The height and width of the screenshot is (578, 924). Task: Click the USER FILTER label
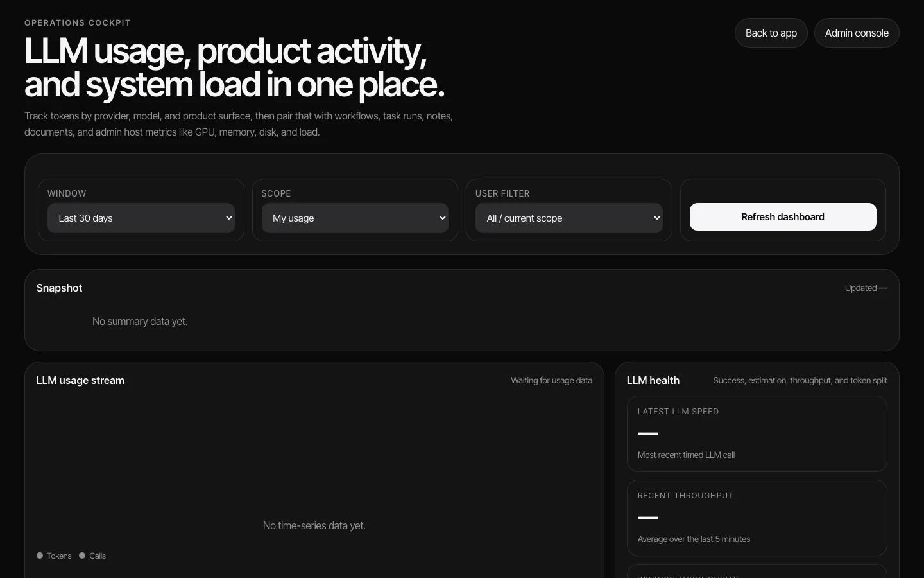(x=502, y=193)
